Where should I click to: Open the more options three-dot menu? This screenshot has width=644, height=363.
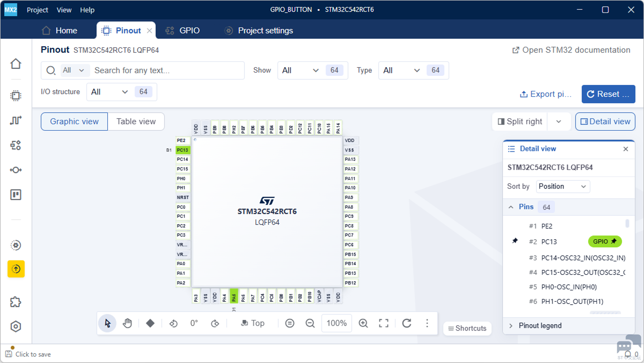[x=427, y=323]
